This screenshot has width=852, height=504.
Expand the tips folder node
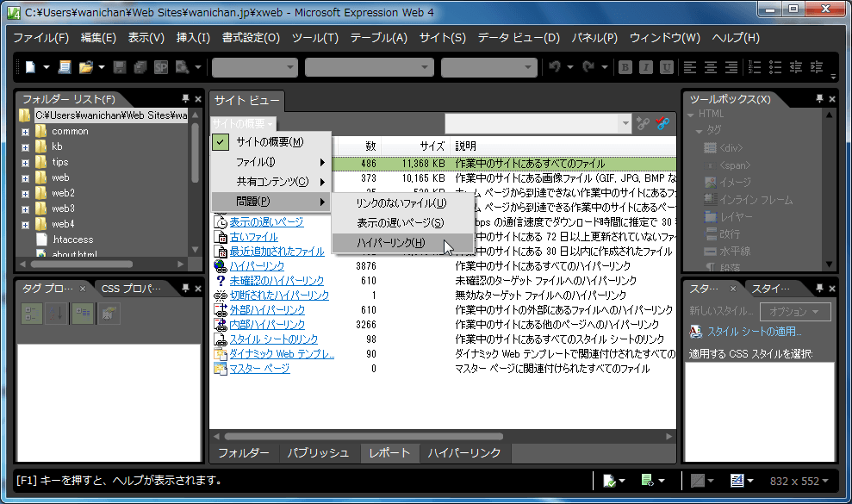[x=25, y=163]
